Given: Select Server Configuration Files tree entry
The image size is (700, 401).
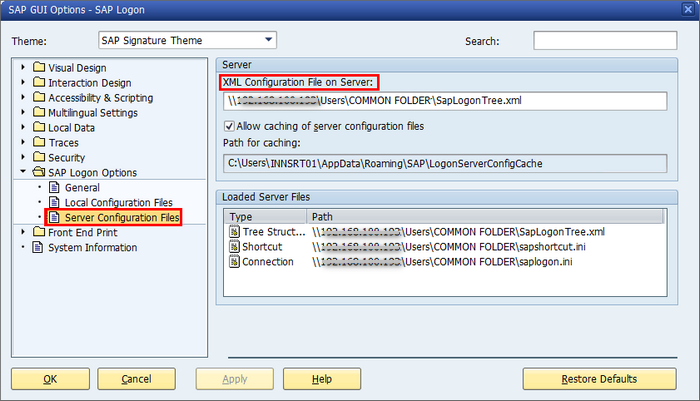Looking at the screenshot, I should coord(122,217).
